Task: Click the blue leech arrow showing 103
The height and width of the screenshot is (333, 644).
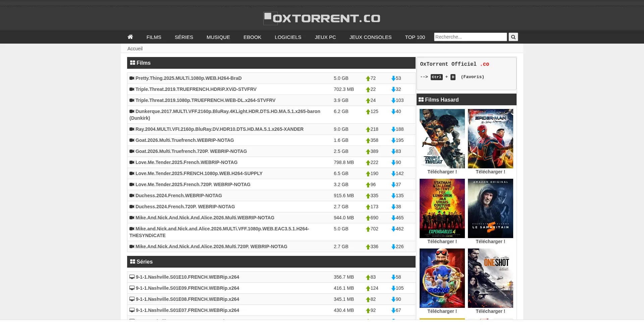Action: pos(393,101)
